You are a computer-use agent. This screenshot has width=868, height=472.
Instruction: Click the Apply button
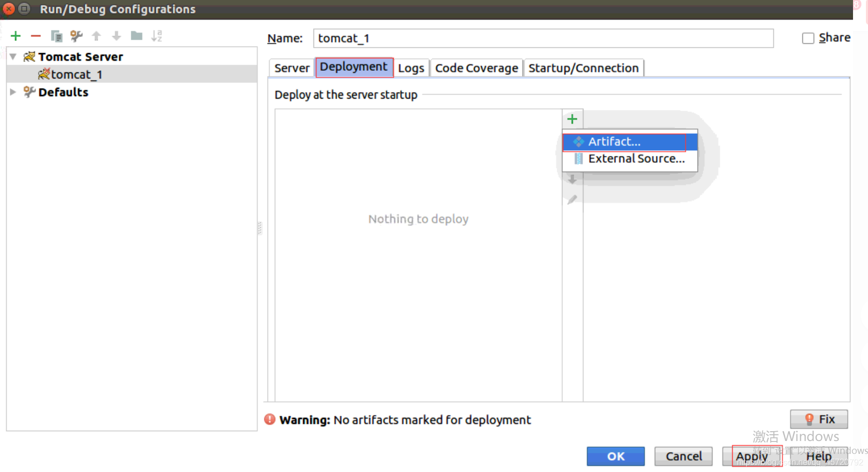752,457
